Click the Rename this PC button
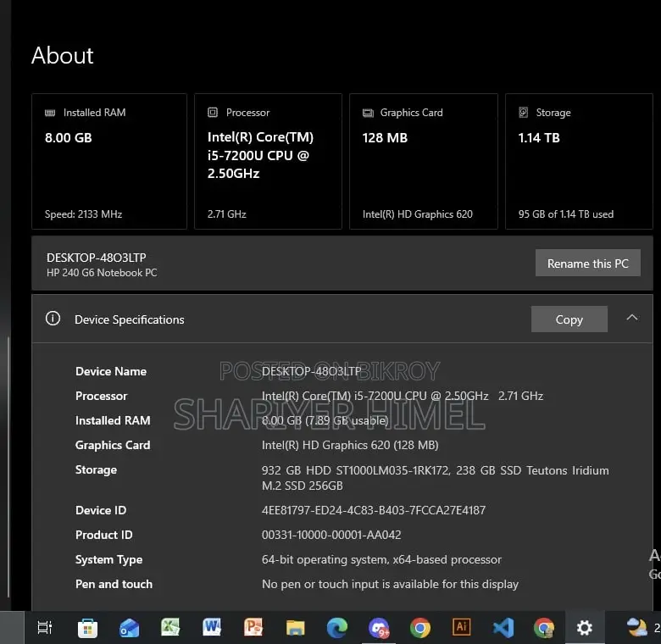 587,263
